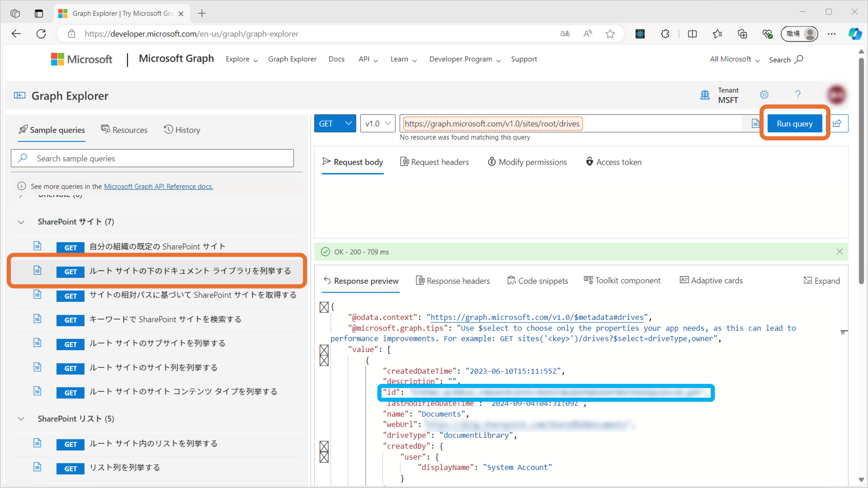The width and height of the screenshot is (868, 488).
Task: Open doc icon for リスト列を列挙する
Action: [38, 467]
